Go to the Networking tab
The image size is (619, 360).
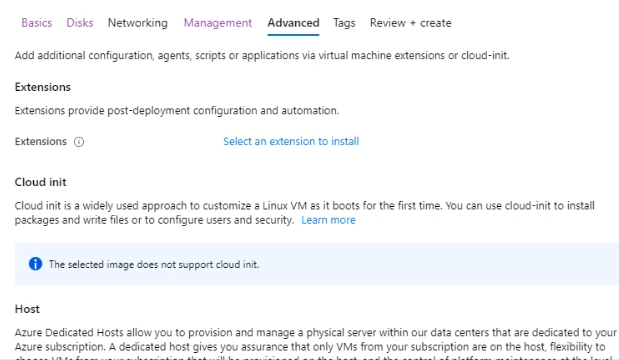138,23
